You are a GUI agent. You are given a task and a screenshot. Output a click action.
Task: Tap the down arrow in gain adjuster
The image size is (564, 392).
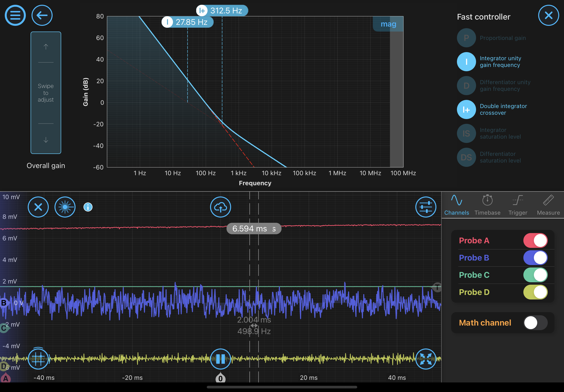(46, 140)
